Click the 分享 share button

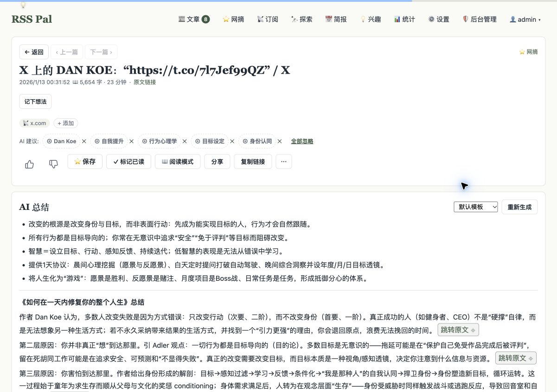pos(217,162)
